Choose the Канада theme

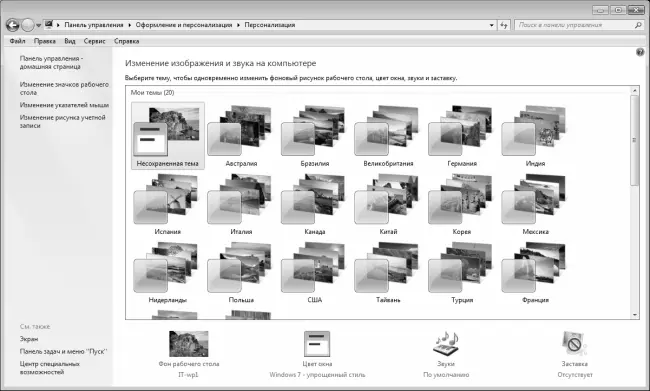315,204
